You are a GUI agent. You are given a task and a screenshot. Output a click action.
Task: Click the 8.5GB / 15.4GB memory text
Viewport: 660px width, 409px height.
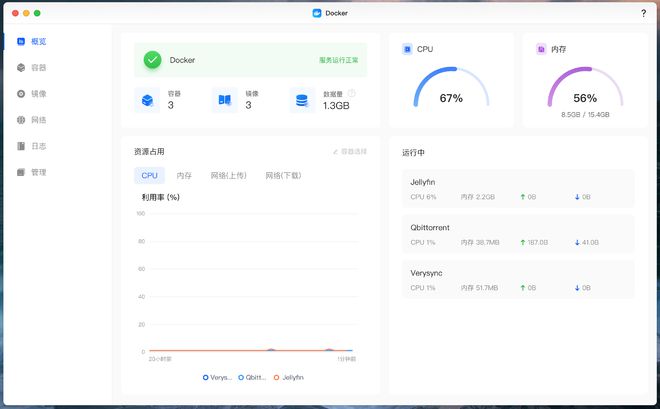point(585,114)
